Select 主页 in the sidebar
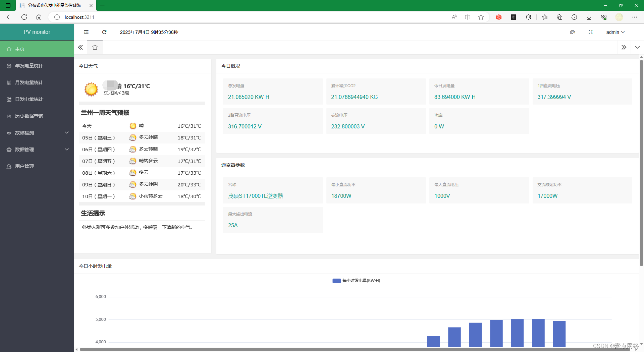 click(x=37, y=49)
